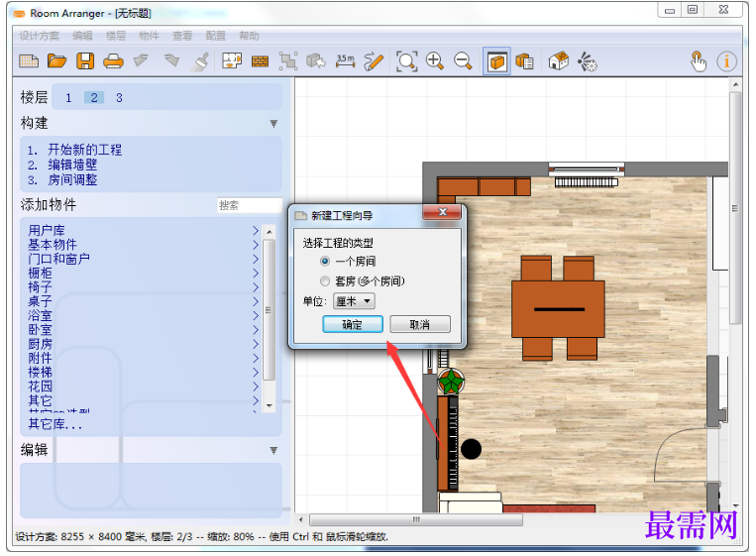Open the 查看 menu
This screenshot has height=556, width=756.
pos(182,36)
